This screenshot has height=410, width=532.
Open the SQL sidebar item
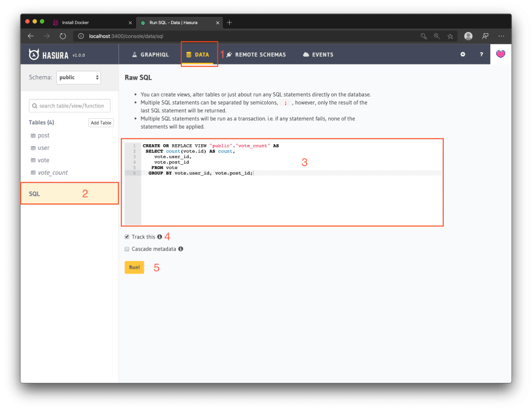[70, 193]
